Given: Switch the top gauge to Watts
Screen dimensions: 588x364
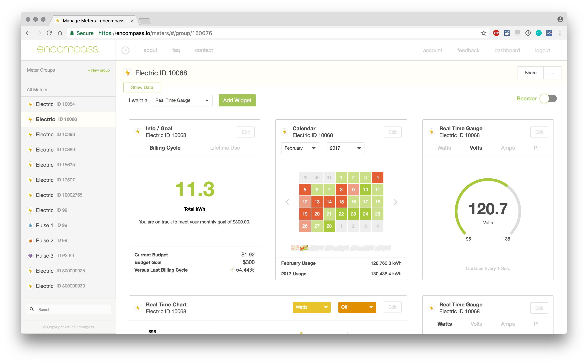Looking at the screenshot, I should (444, 148).
